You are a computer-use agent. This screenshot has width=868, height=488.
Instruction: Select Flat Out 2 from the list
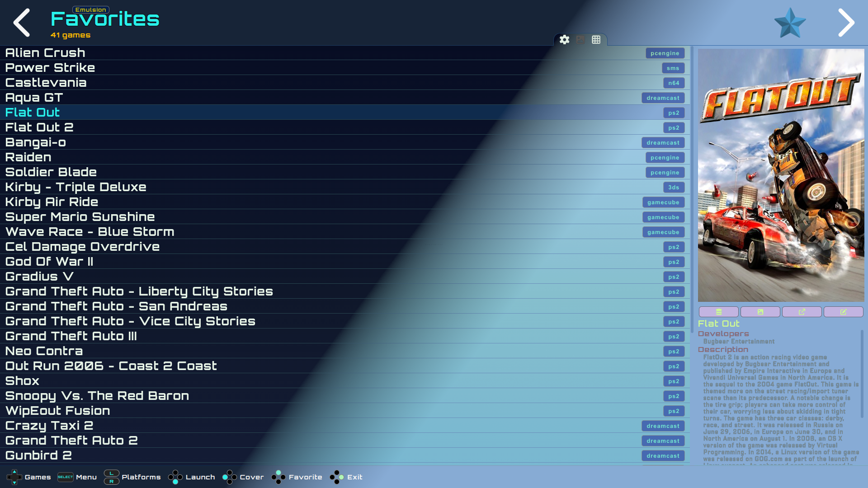39,127
